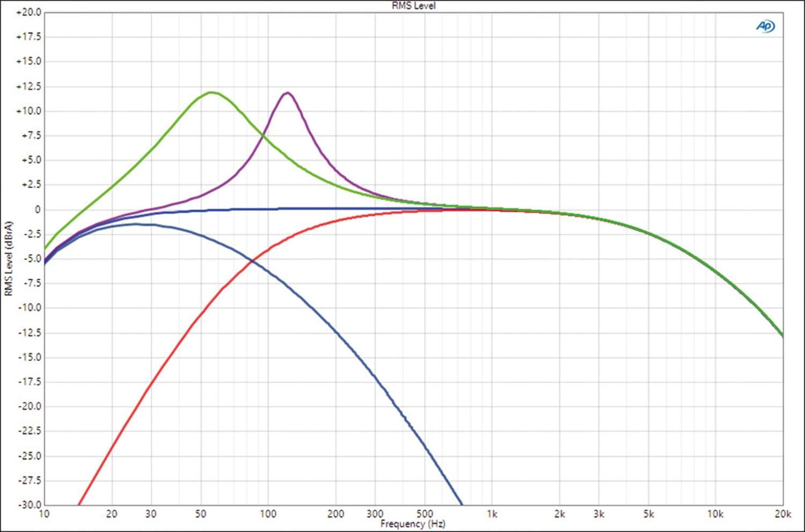Click the 100 frequency tick label
Viewport: 805px width, 532px height.
tap(268, 514)
